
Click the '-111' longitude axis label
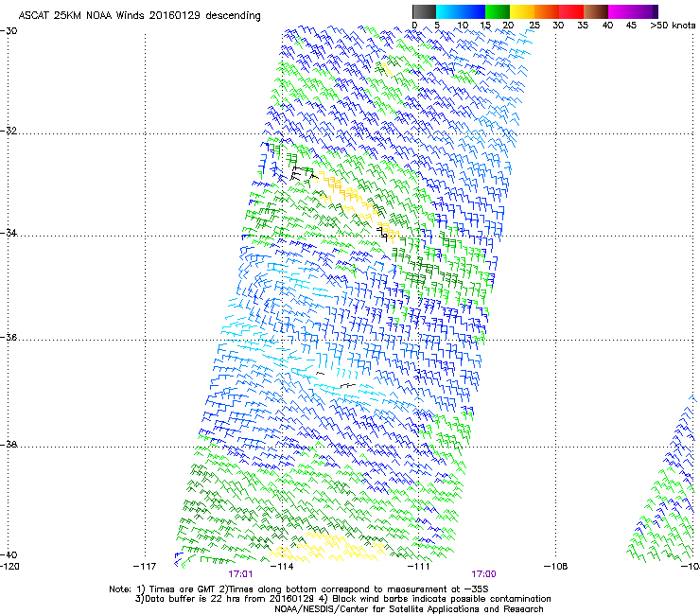click(419, 567)
